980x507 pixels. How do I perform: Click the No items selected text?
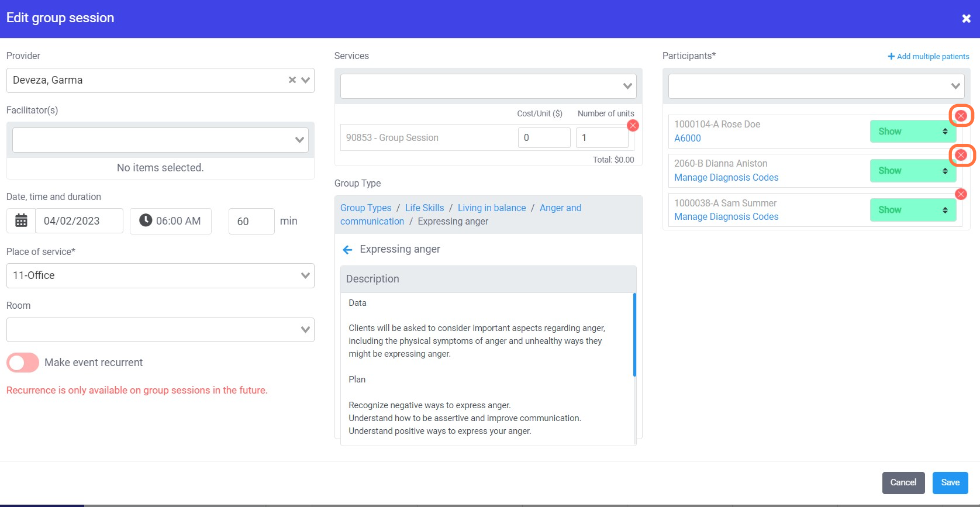point(160,168)
